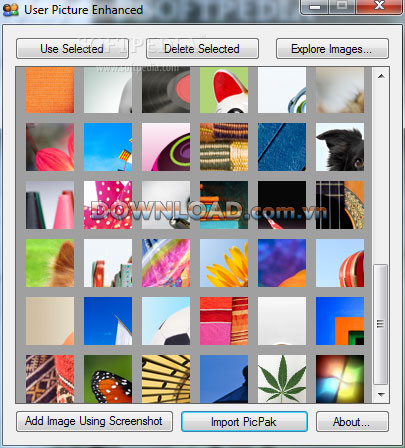405x448 pixels.
Task: Select the yellow flower on blue sky
Action: click(x=224, y=263)
